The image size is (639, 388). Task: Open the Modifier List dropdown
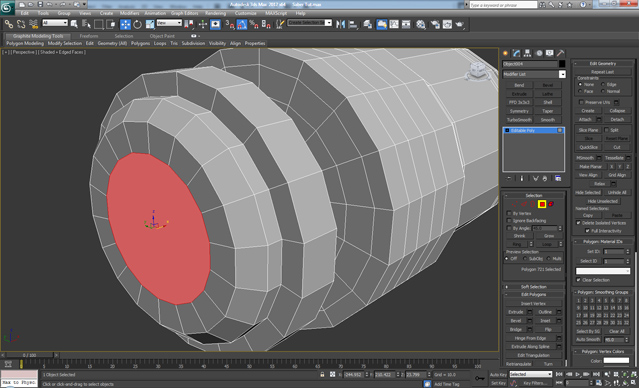tap(562, 74)
